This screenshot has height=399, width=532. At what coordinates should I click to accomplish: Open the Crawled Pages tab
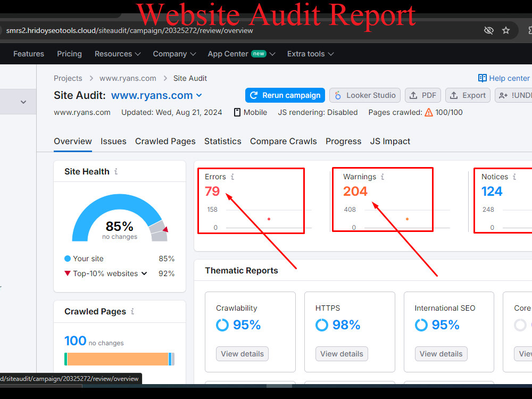pyautogui.click(x=165, y=141)
